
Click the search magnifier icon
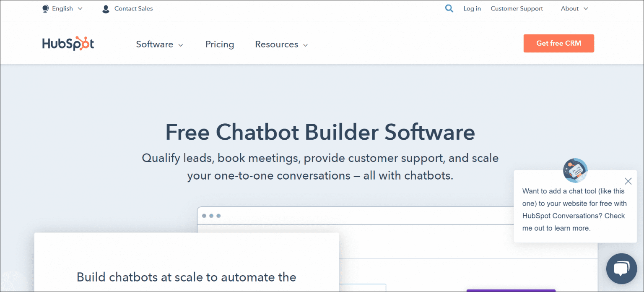point(449,8)
